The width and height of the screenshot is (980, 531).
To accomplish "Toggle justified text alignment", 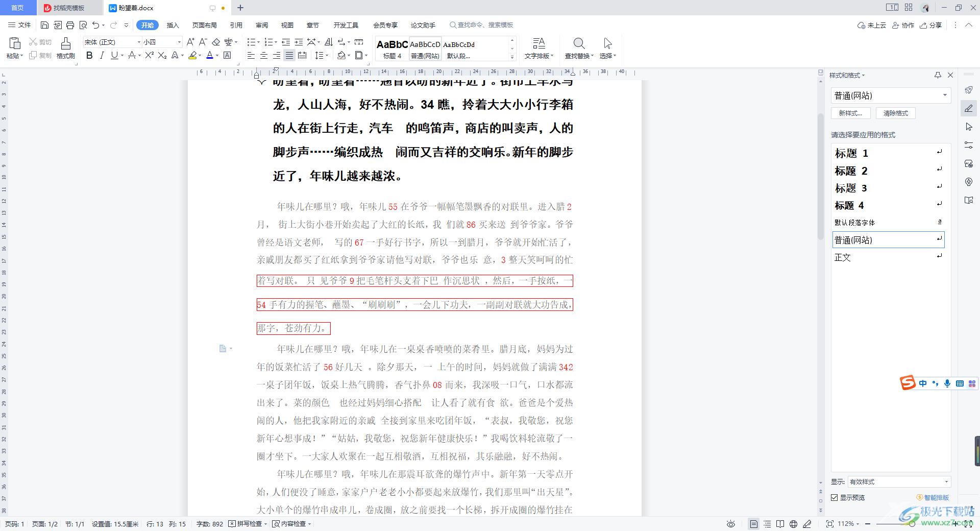I will [289, 55].
